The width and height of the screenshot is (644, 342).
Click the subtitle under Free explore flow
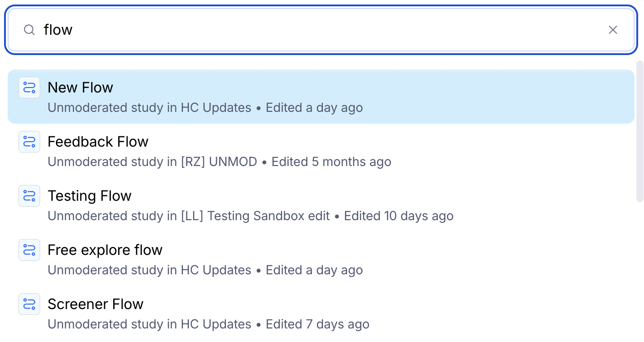pyautogui.click(x=205, y=270)
